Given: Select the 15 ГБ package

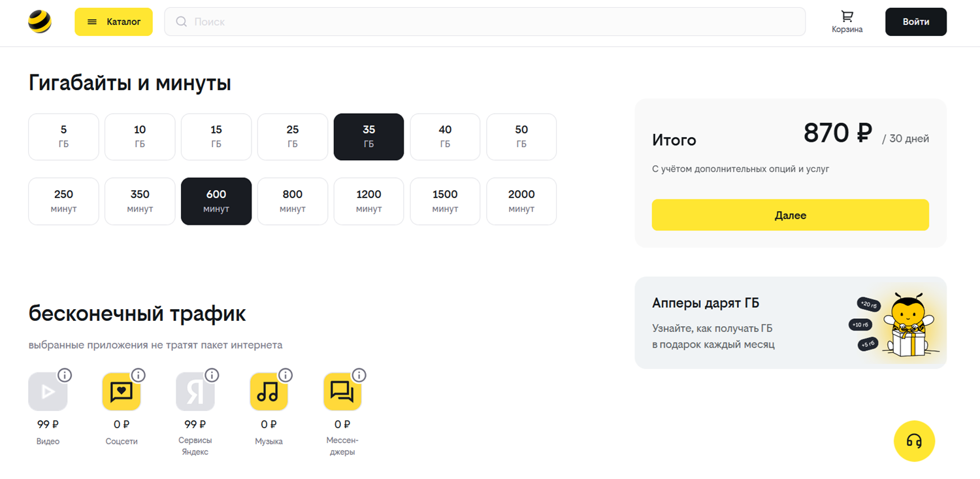Looking at the screenshot, I should 216,137.
